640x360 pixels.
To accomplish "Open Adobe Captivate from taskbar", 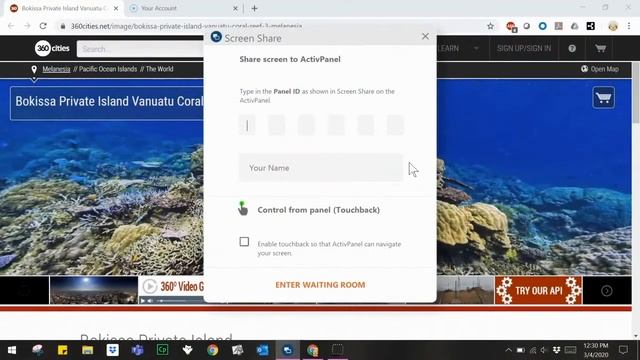I will coord(162,350).
